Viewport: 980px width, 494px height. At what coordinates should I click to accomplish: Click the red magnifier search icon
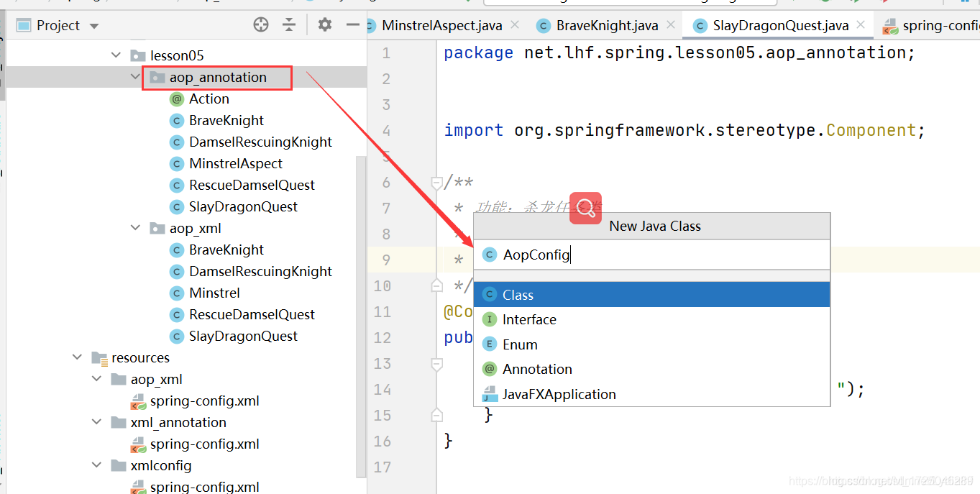[x=585, y=208]
